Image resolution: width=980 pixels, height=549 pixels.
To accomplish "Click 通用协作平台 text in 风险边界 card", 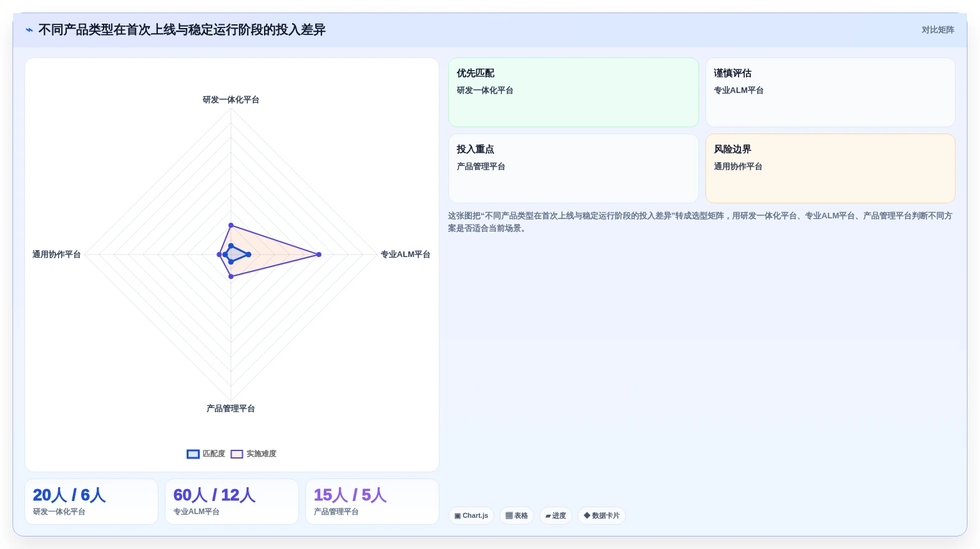I will 738,167.
